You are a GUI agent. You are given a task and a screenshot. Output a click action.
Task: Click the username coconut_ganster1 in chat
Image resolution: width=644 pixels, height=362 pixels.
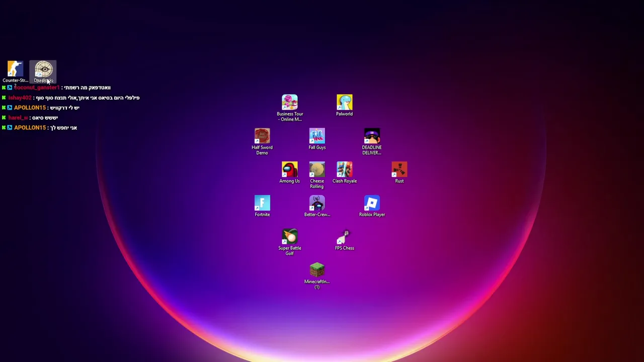click(37, 87)
